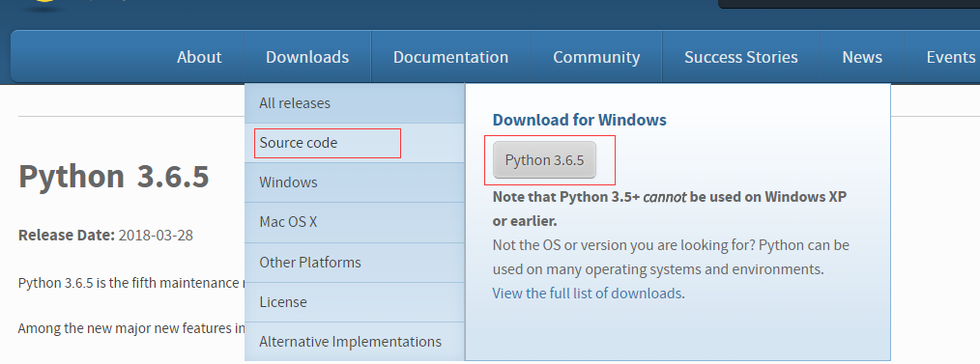Click the Not the OS or version text
The image size is (980, 364).
click(x=671, y=257)
